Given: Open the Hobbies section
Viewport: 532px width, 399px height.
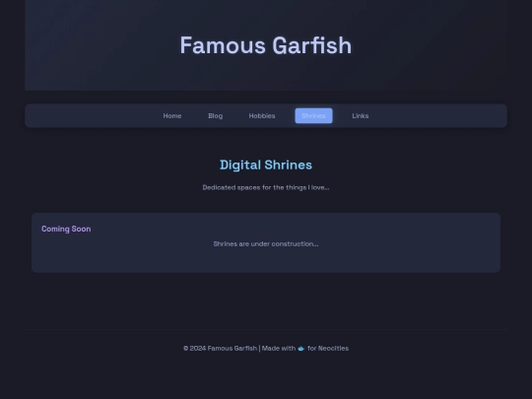Looking at the screenshot, I should click(262, 116).
